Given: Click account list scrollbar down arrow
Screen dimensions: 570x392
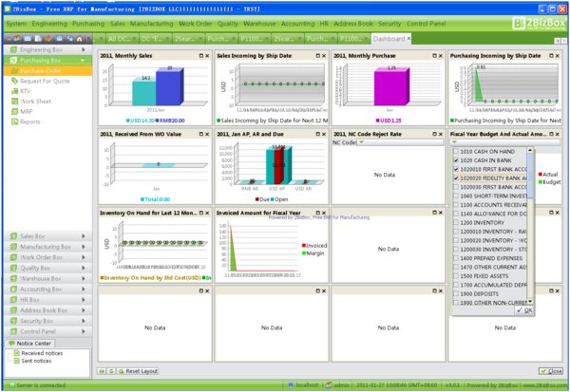Looking at the screenshot, I should 530,302.
